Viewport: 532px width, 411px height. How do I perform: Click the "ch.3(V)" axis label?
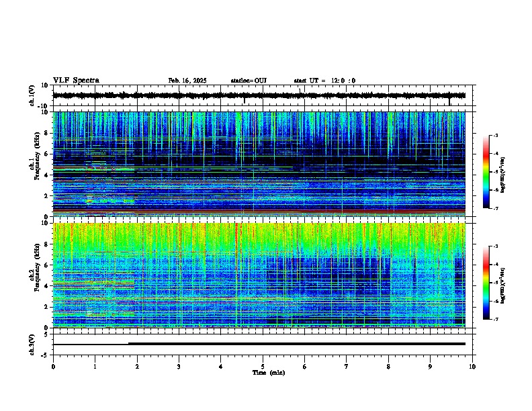pos(32,345)
